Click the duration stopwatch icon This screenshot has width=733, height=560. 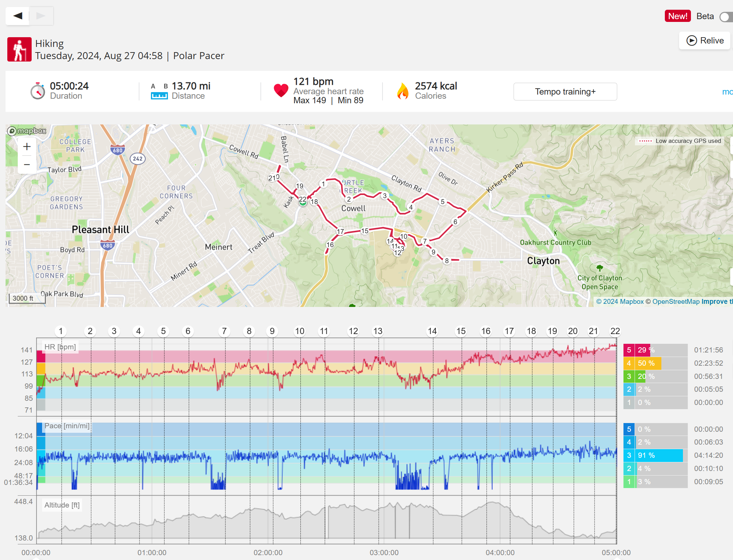pyautogui.click(x=38, y=91)
